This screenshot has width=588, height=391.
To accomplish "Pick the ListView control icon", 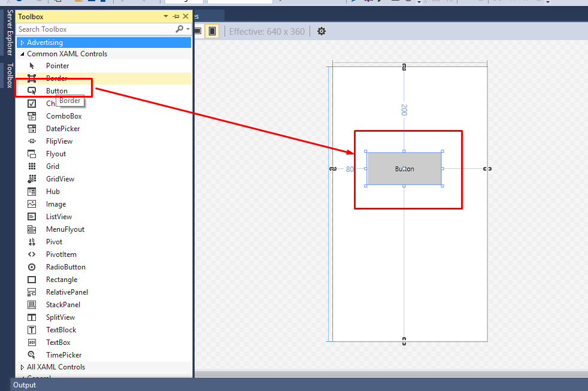I will click(x=32, y=217).
